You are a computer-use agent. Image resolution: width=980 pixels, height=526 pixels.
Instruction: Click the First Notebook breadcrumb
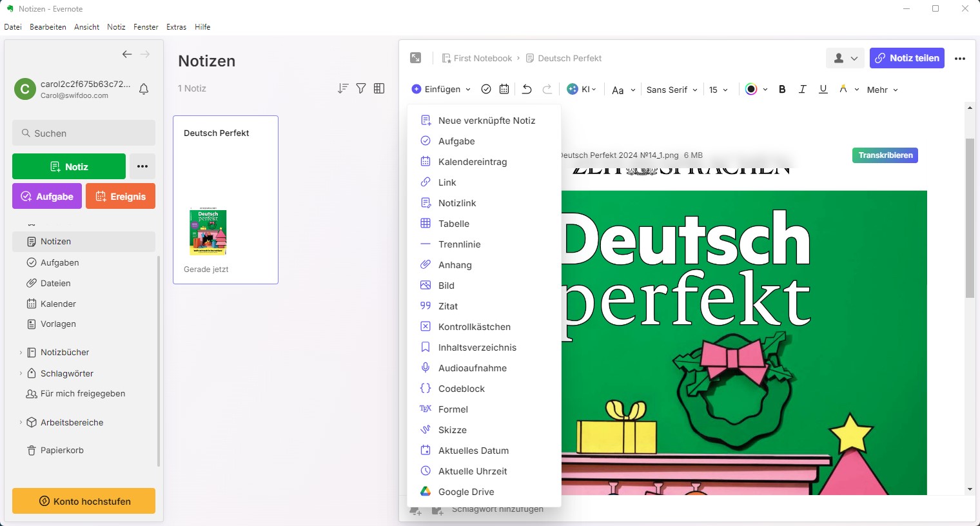tap(477, 58)
